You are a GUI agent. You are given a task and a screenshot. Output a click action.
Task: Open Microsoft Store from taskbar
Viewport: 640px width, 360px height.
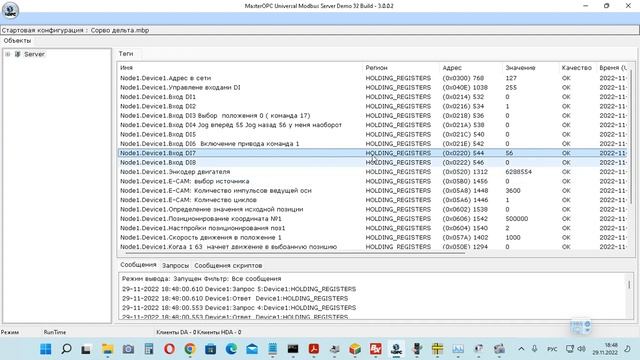point(211,349)
